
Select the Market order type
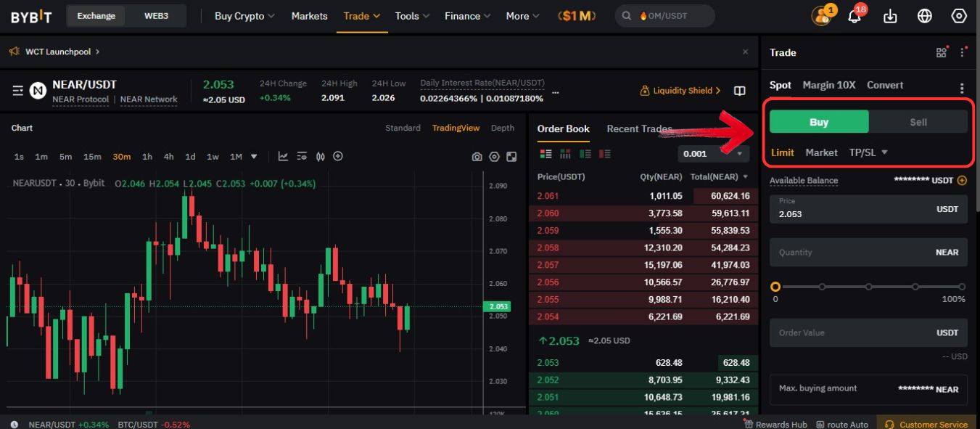(821, 152)
